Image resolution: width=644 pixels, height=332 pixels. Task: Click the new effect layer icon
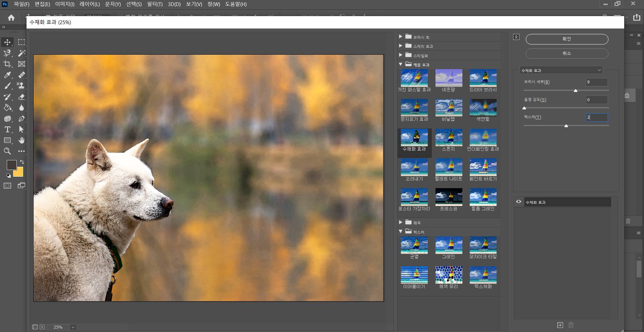point(560,325)
